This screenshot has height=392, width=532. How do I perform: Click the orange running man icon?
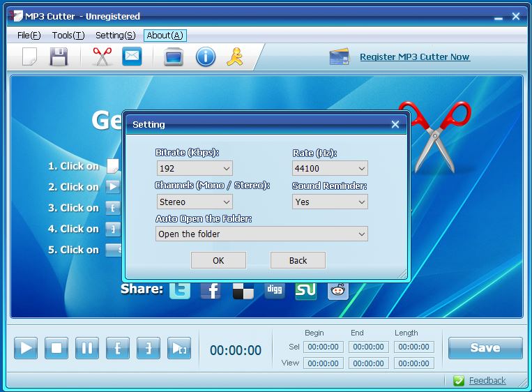tap(235, 56)
